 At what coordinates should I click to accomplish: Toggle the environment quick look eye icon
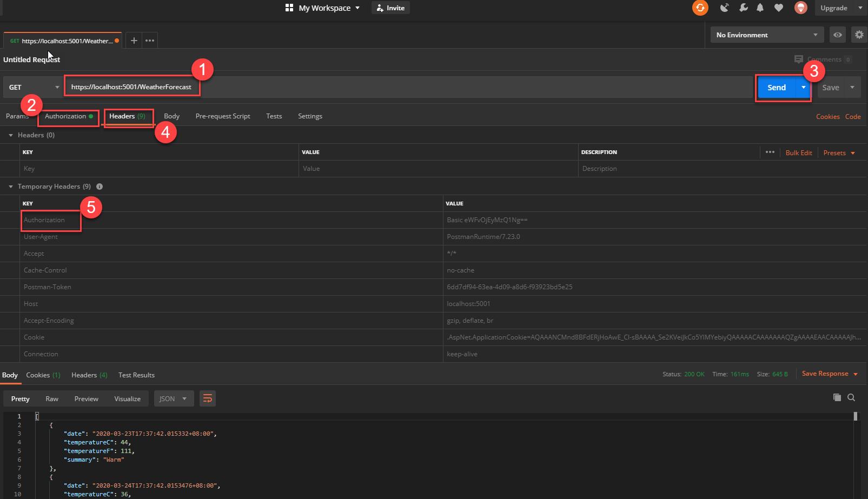pyautogui.click(x=837, y=34)
